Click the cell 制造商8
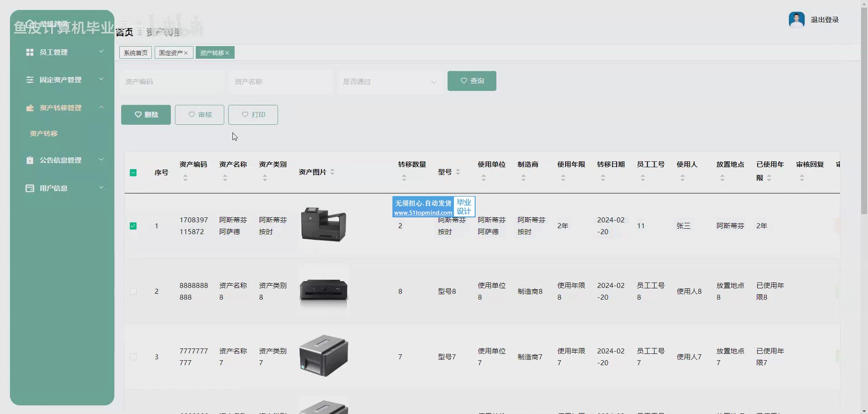 [530, 292]
